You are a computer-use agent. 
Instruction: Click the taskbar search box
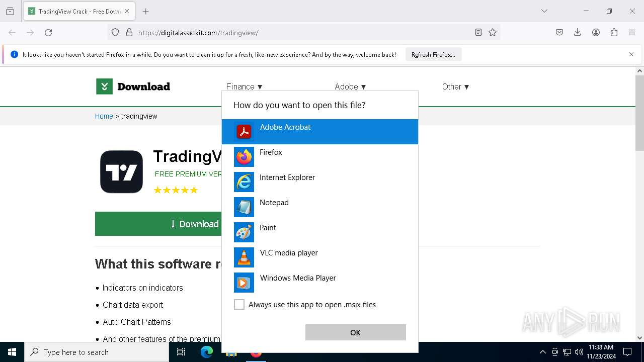tap(97, 352)
